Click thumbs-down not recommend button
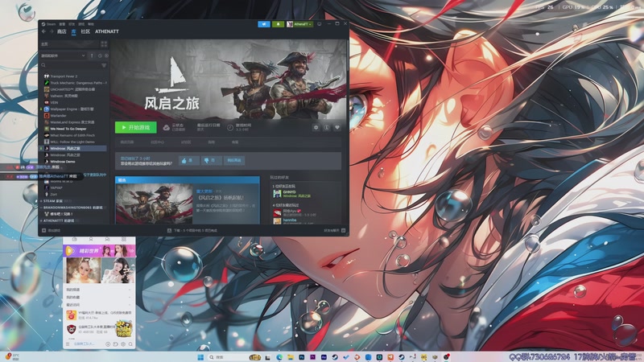Viewport: 644px width, 362px height. [211, 160]
